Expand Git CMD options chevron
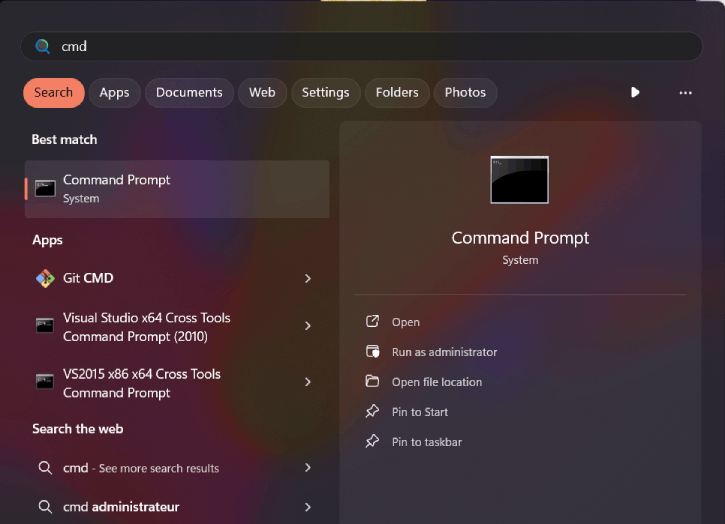 [x=308, y=278]
